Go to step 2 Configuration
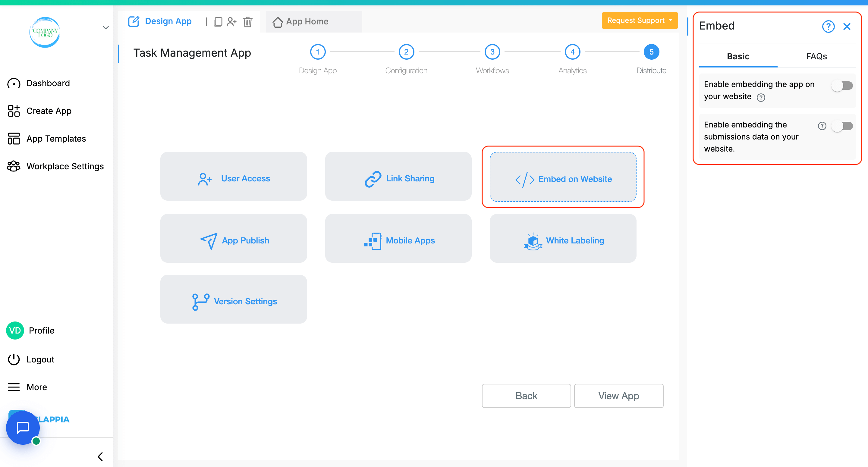Viewport: 868px width, 467px height. (406, 52)
